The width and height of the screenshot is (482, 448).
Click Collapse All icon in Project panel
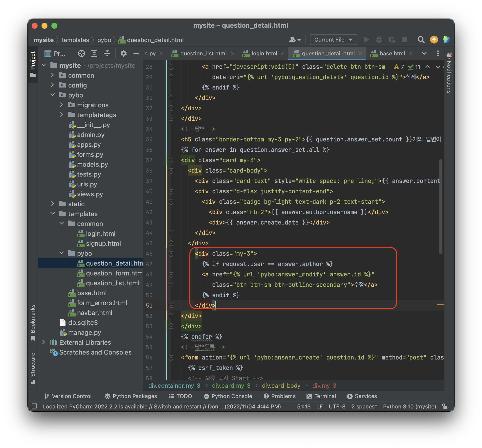coord(107,53)
